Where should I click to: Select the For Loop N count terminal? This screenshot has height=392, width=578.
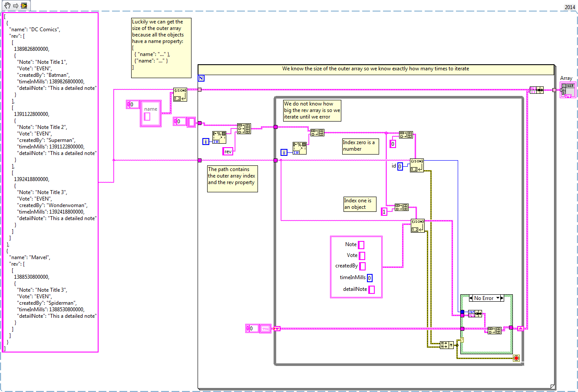[x=201, y=78]
